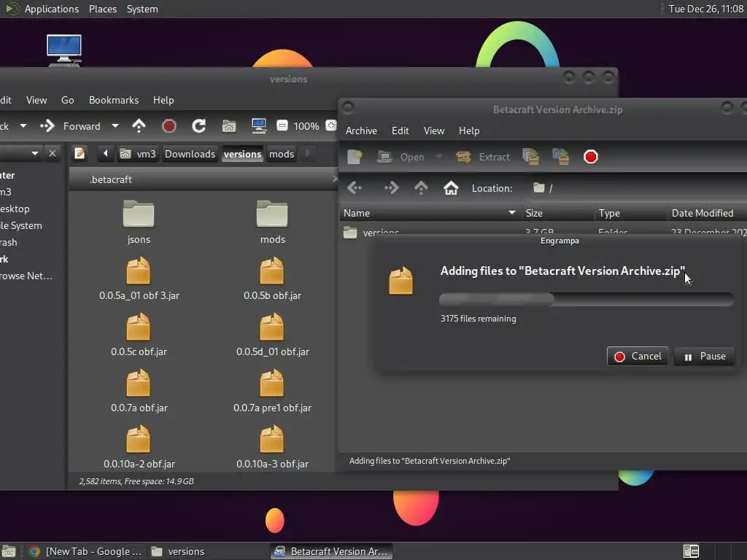Select the Downloads path button

point(190,154)
